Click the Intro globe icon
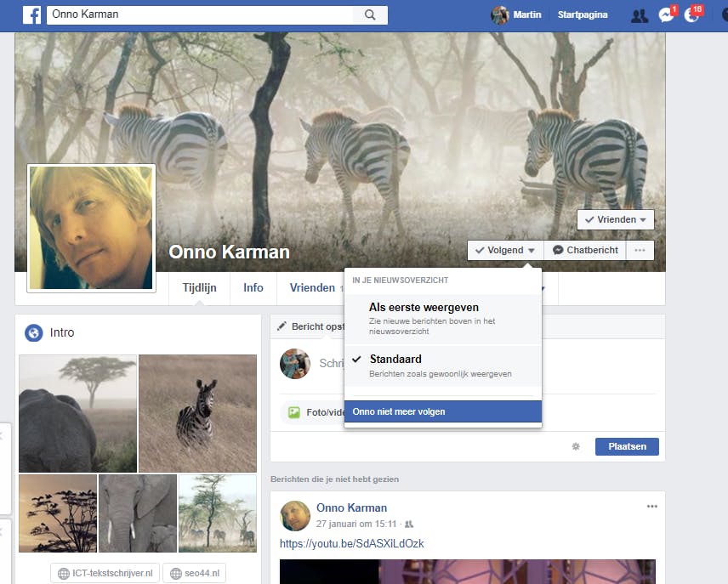Viewport: 728px width, 584px height. tap(33, 333)
